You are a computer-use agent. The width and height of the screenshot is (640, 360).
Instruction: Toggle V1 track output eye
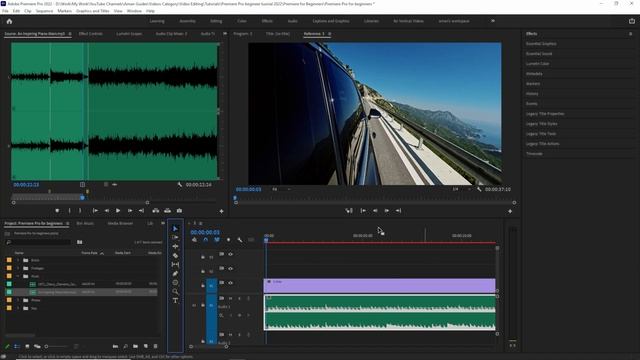point(231,283)
